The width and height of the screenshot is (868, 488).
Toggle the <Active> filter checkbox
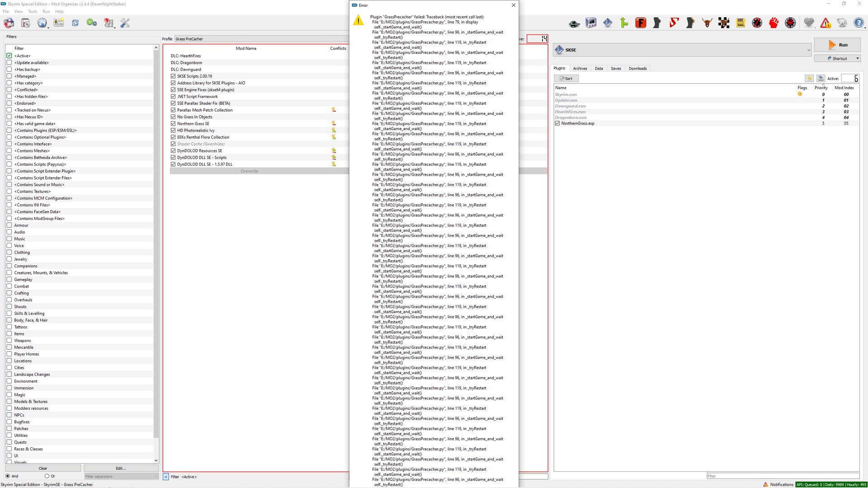[9, 56]
